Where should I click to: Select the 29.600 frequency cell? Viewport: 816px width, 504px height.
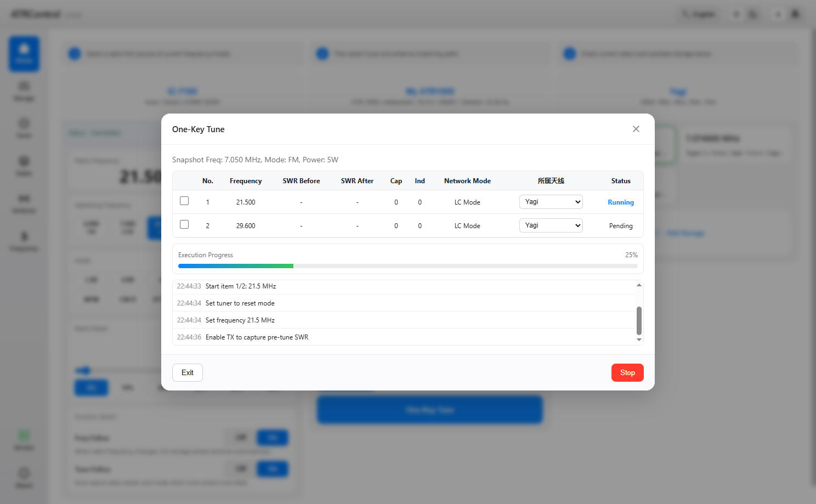(x=246, y=226)
